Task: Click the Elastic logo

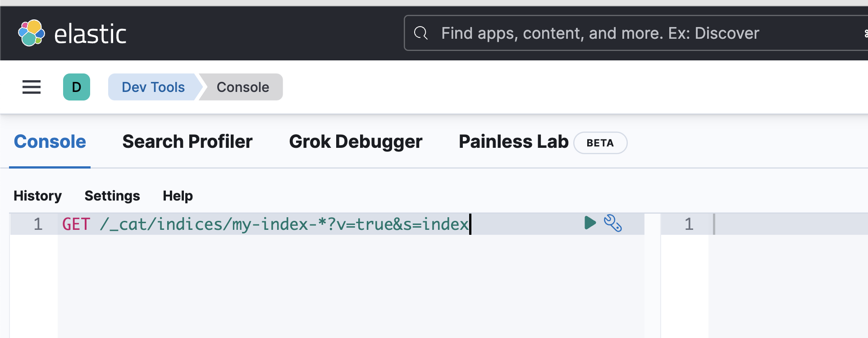Action: (72, 33)
